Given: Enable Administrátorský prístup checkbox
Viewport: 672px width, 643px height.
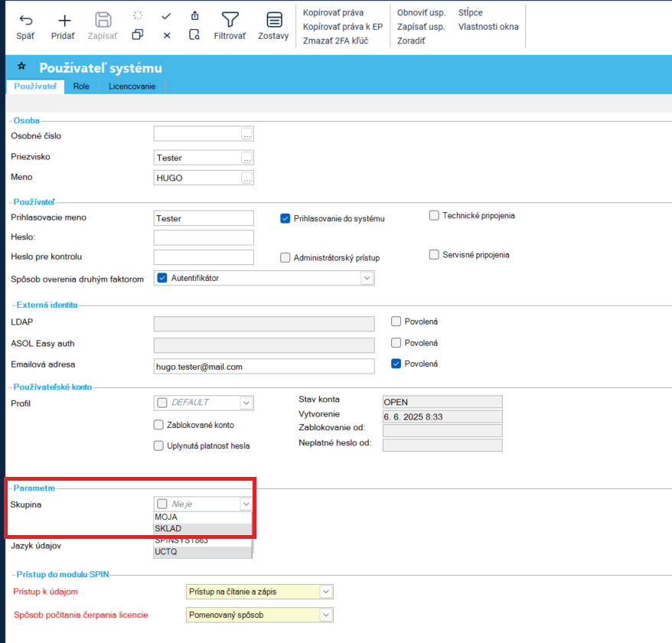Looking at the screenshot, I should pos(285,258).
